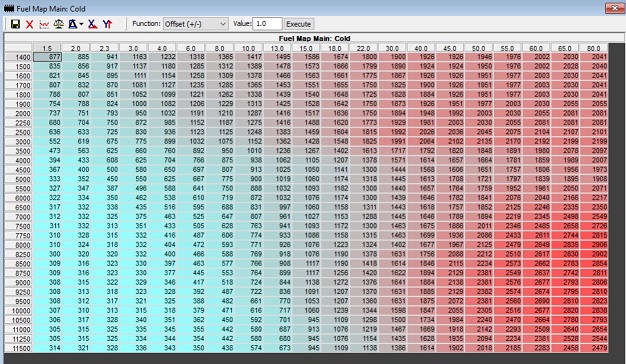Viewport: 626px width, 364px height.
Task: Select the 1400 row header
Action: coord(19,57)
